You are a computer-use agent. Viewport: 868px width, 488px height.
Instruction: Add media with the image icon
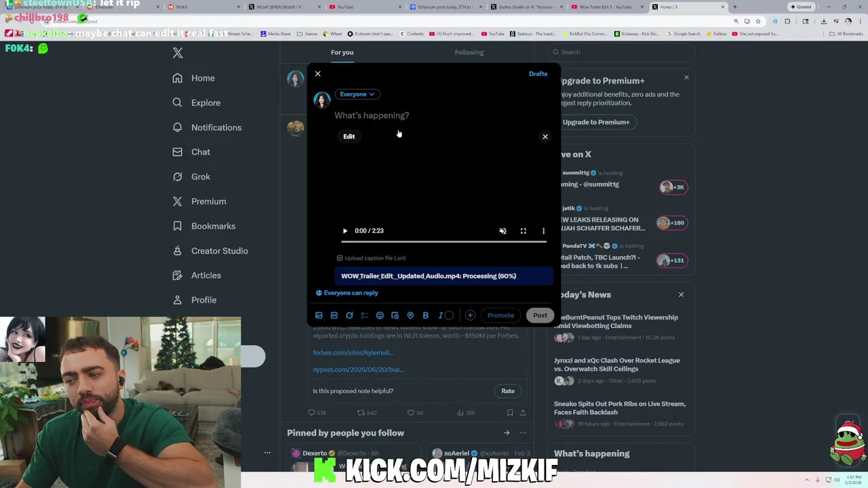[x=319, y=315]
